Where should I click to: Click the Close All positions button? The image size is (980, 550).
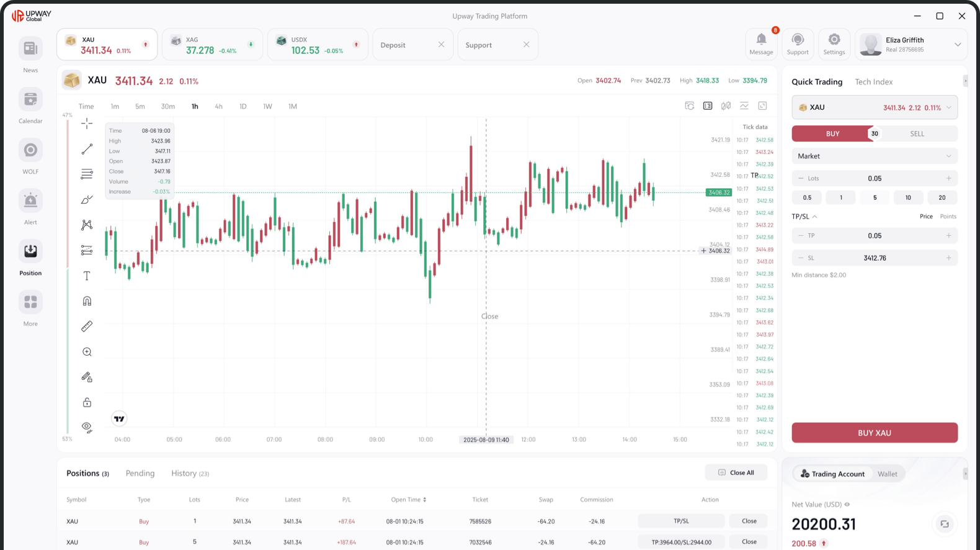(x=736, y=472)
